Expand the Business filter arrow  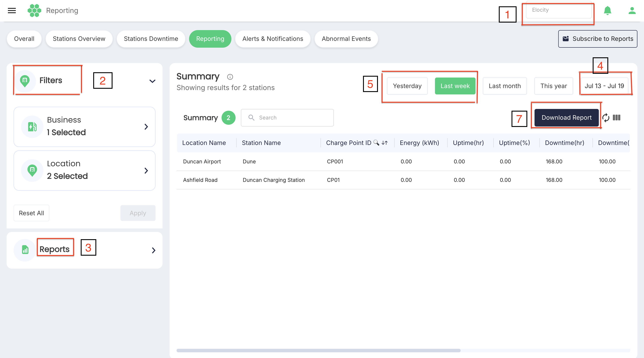pos(146,127)
